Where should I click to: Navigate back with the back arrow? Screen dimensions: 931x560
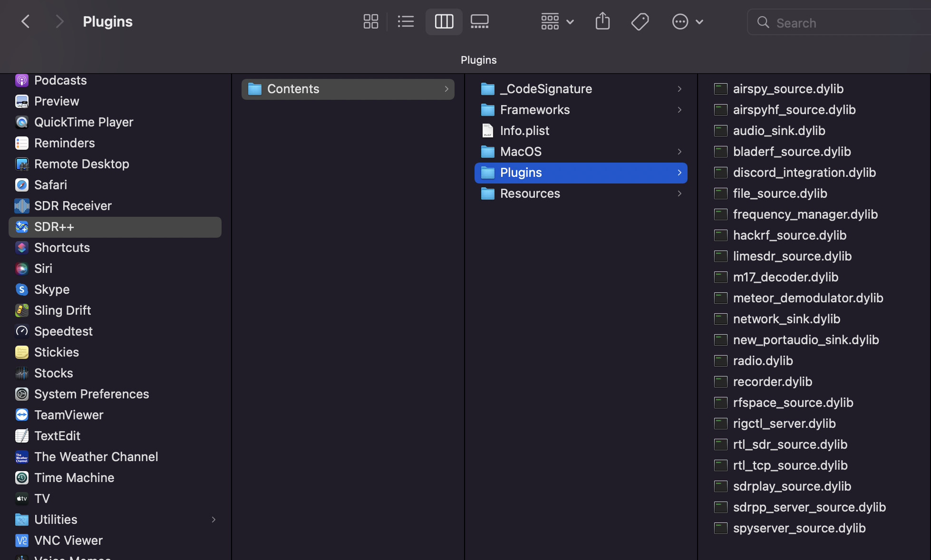25,21
